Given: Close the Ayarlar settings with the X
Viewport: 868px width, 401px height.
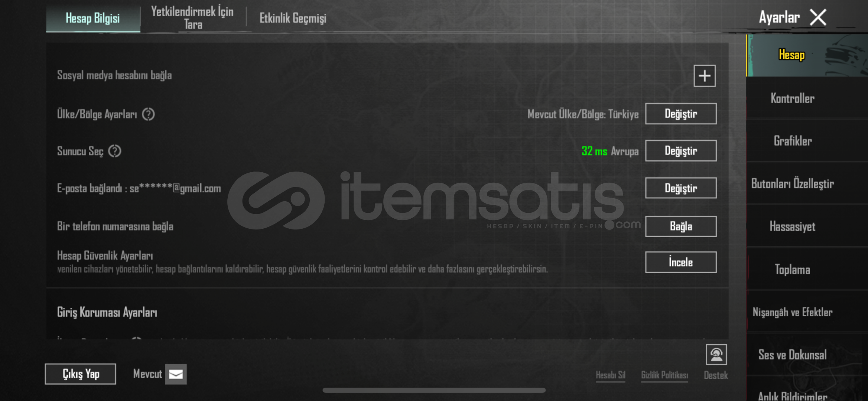Looking at the screenshot, I should [x=818, y=17].
